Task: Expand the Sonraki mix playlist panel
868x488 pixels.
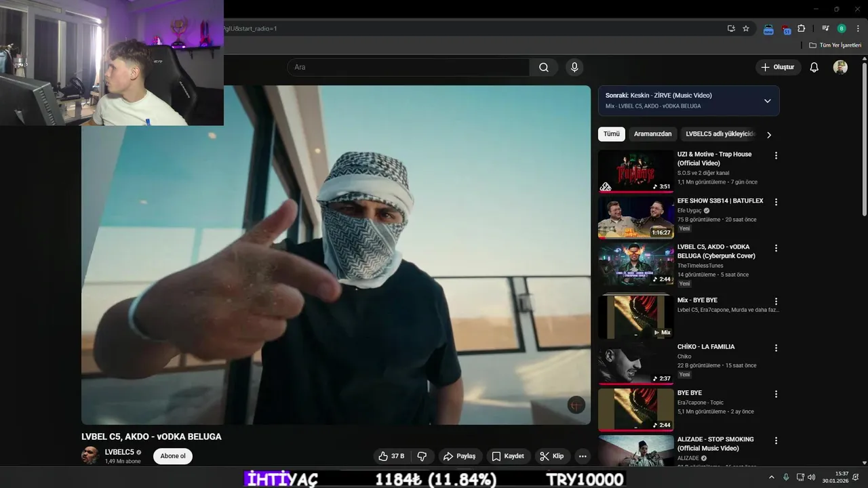Action: (768, 100)
